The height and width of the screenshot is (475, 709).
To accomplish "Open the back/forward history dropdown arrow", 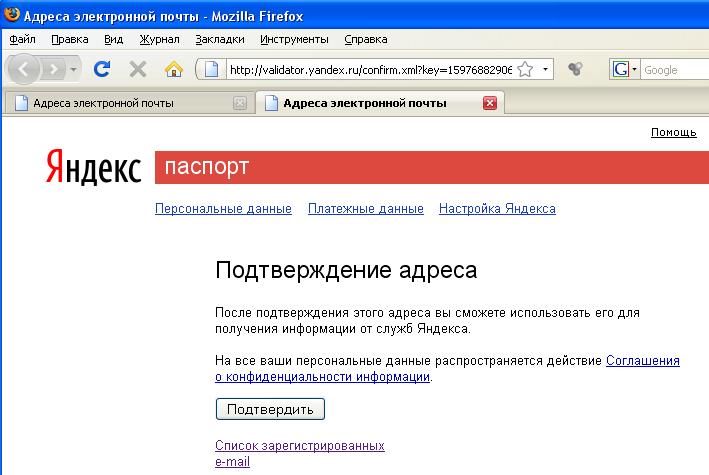I will pyautogui.click(x=73, y=69).
